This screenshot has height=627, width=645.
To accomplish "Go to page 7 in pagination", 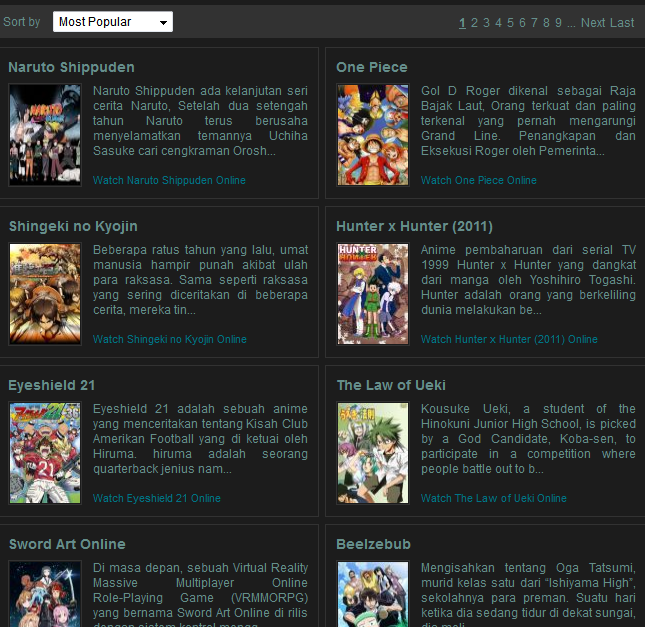I will coord(534,23).
